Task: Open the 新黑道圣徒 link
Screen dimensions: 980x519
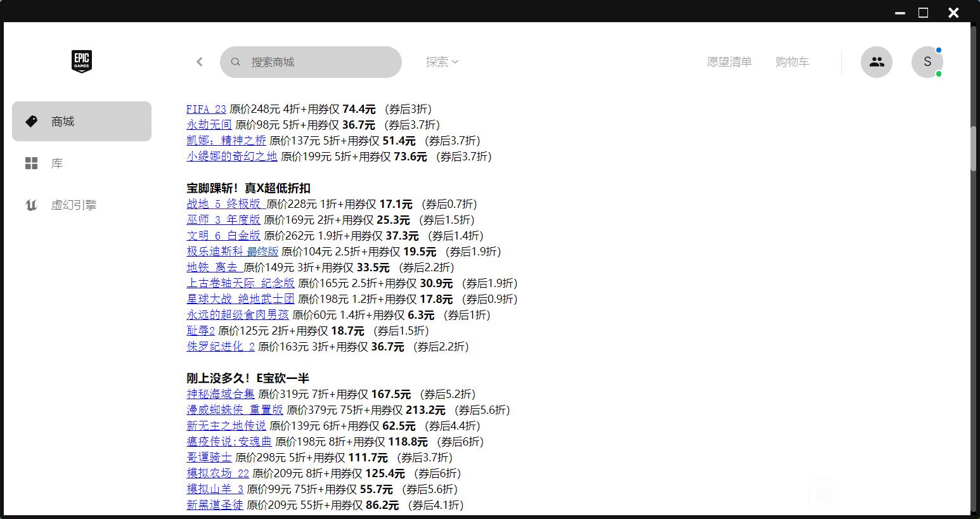Action: tap(215, 505)
